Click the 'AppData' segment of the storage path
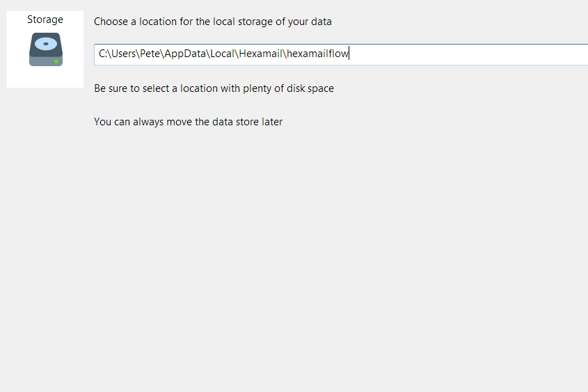588x392 pixels. (x=185, y=54)
